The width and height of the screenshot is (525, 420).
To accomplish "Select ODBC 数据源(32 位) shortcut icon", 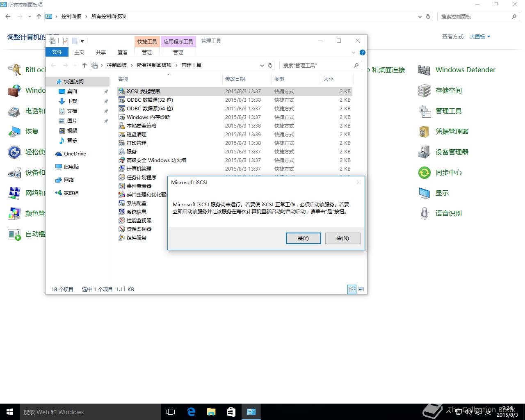I will tap(121, 100).
